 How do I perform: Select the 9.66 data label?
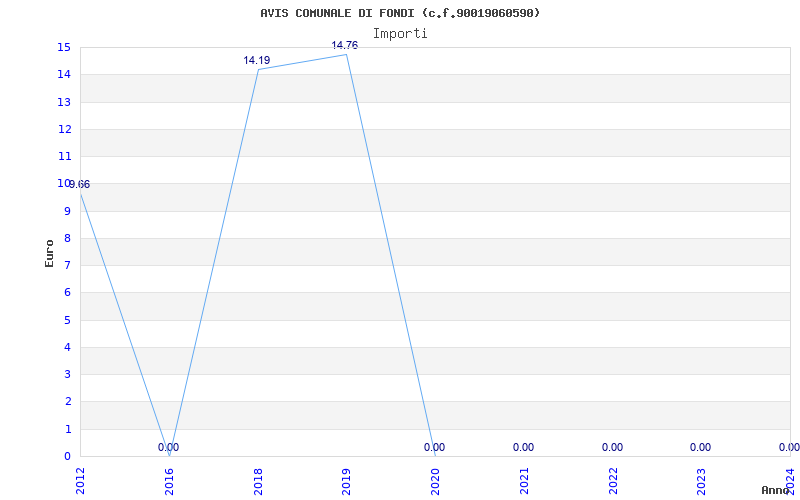(80, 185)
